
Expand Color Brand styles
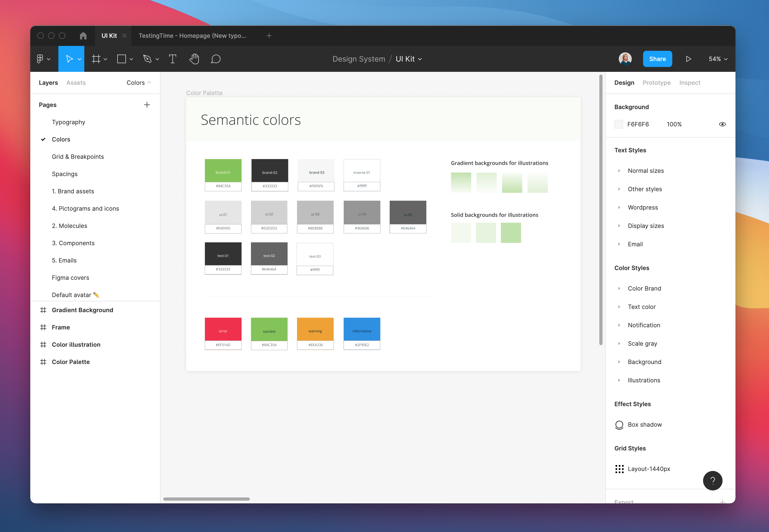pyautogui.click(x=619, y=288)
